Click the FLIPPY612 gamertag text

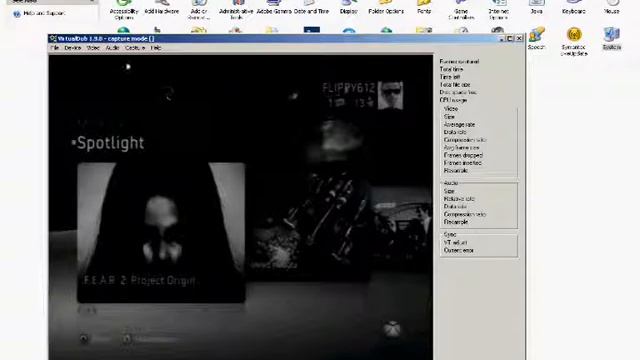(349, 88)
